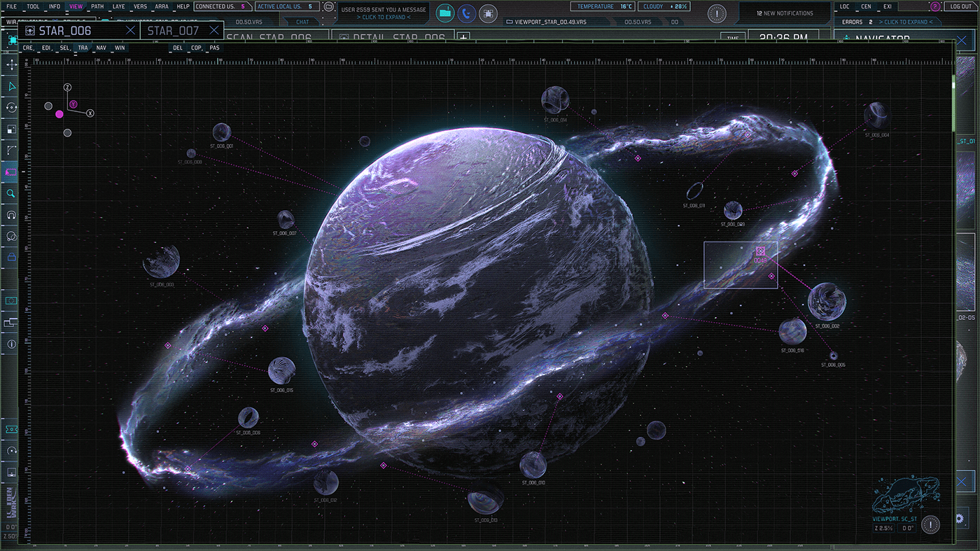Toggle the magenta Y axis on gizmo
Image resolution: width=980 pixels, height=551 pixels.
[x=73, y=104]
